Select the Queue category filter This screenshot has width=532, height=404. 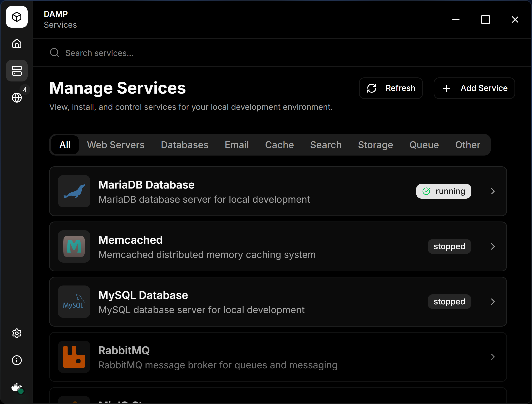coord(424,145)
